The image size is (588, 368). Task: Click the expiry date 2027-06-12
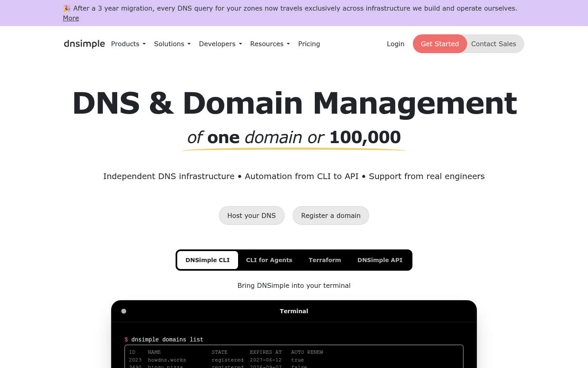[266, 360]
